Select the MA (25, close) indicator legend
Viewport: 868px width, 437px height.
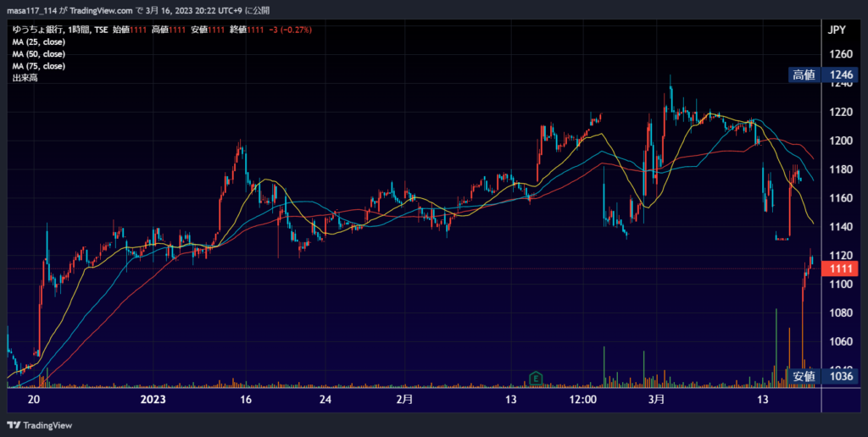pos(39,42)
